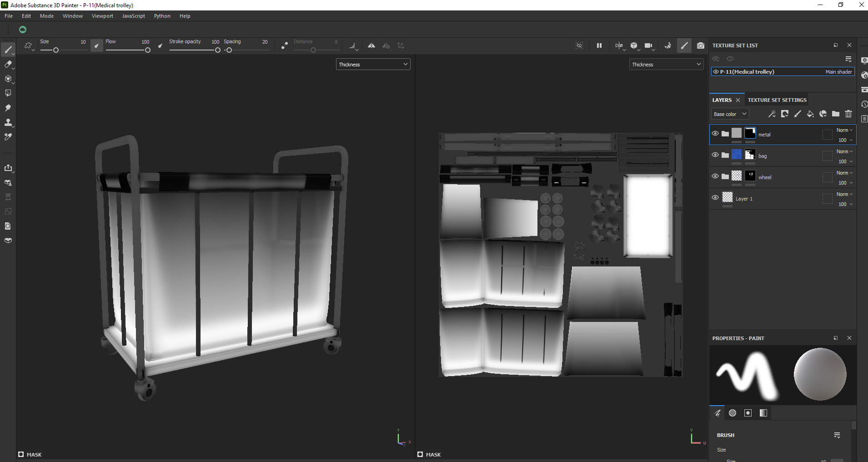
Task: Select the Smudge tool
Action: (x=8, y=108)
